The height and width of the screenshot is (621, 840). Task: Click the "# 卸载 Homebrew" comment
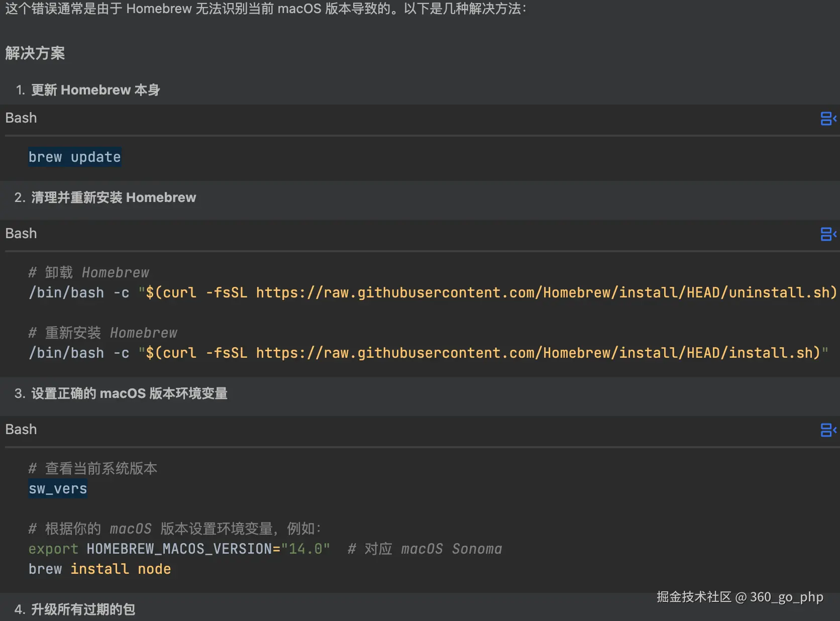pyautogui.click(x=89, y=273)
